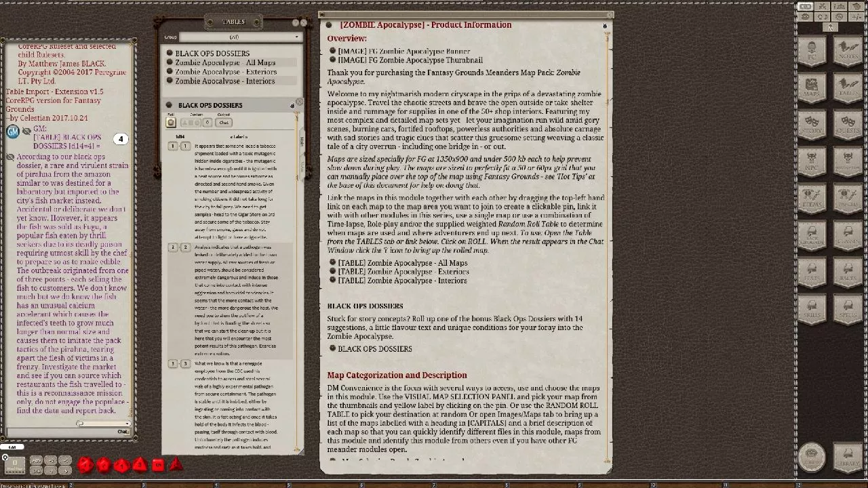Open the Story sidebar panel
The image size is (868, 488).
(x=812, y=126)
